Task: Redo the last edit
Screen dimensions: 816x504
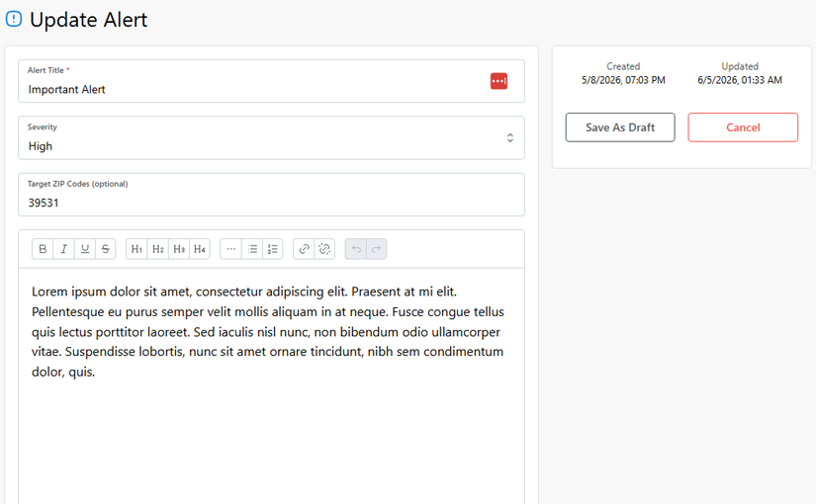Action: [x=376, y=249]
